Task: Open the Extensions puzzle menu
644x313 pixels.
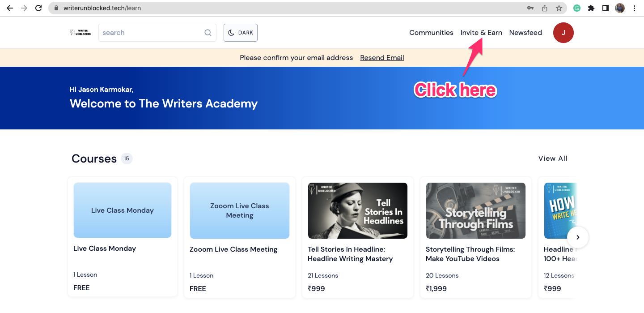Action: point(591,8)
